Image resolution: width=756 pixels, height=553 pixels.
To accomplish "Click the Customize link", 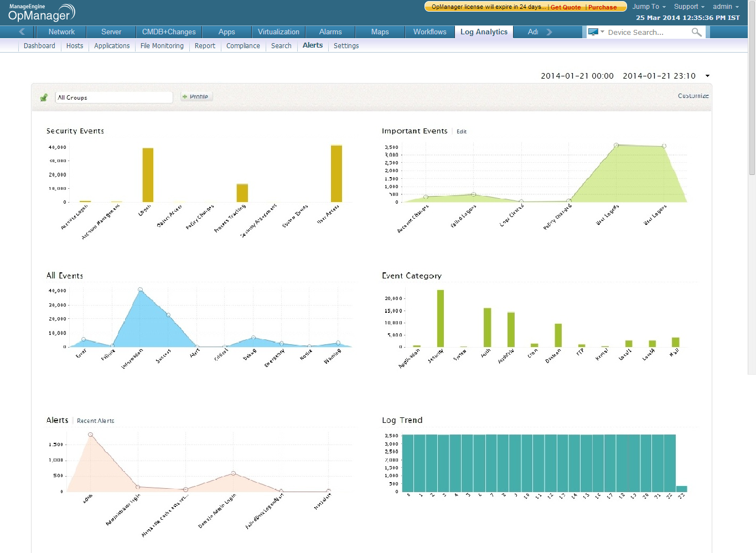I will pyautogui.click(x=693, y=96).
